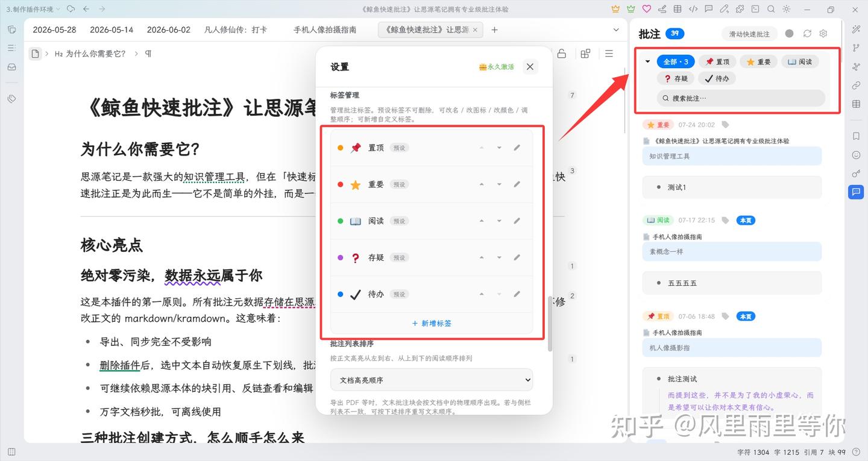This screenshot has width=868, height=461.
Task: Switch to the 2026-05-28 tab
Action: point(54,30)
